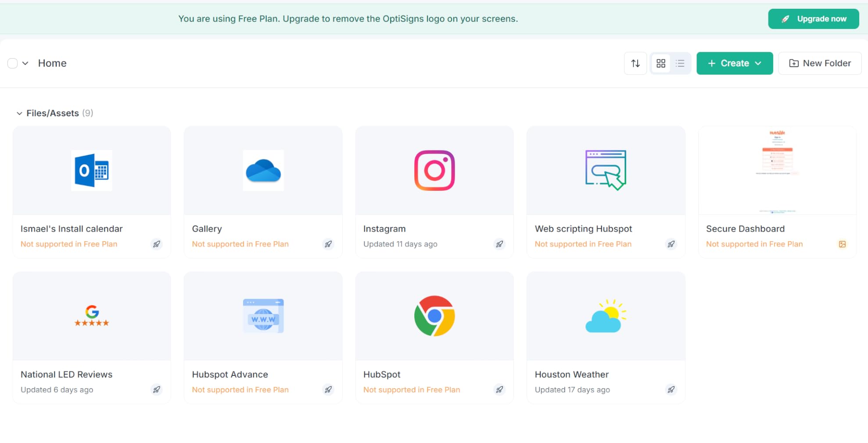This screenshot has width=868, height=443.
Task: Click the Gallery asset title
Action: (x=207, y=229)
